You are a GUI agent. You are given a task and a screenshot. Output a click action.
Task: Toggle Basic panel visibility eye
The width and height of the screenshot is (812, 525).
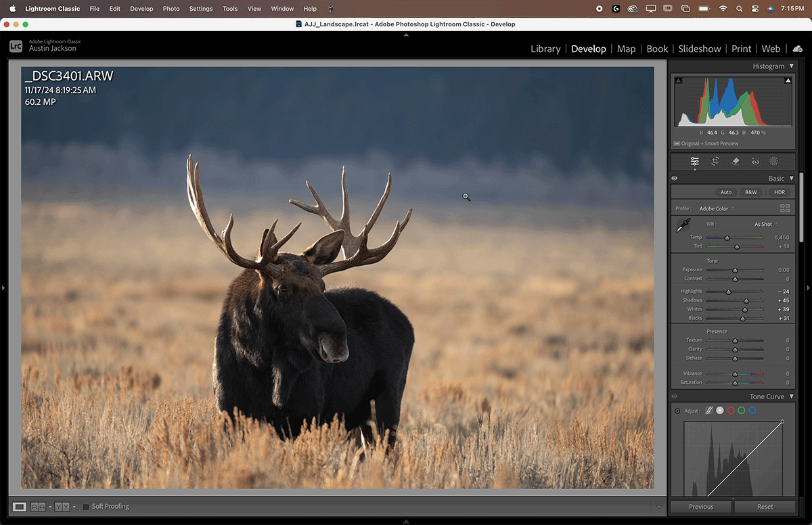tap(675, 179)
